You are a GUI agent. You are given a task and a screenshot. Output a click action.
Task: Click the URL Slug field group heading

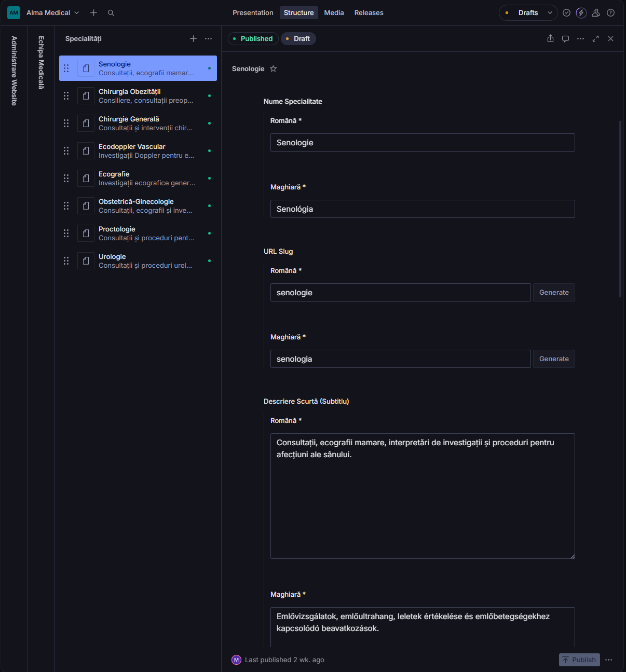278,251
